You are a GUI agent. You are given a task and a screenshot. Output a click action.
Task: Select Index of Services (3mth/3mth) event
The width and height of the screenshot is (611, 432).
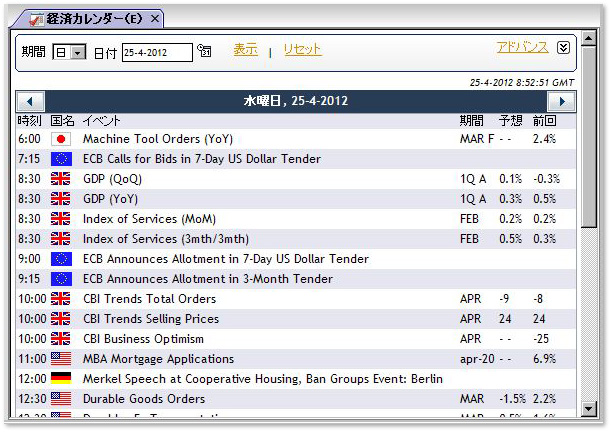166,239
